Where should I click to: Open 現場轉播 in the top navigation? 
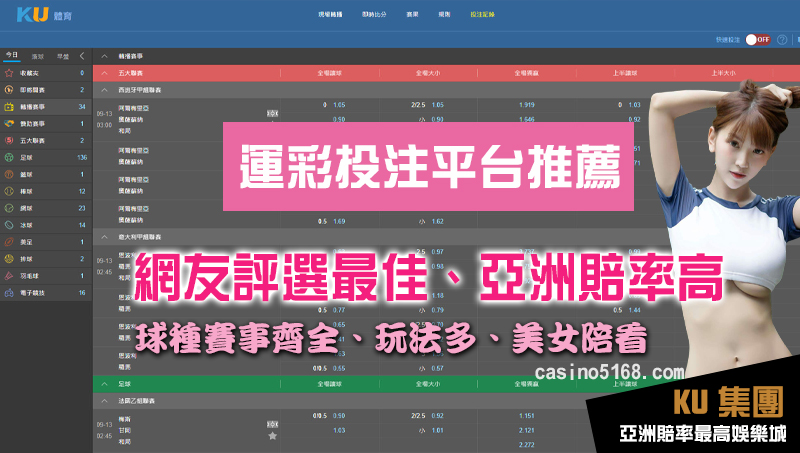click(330, 14)
